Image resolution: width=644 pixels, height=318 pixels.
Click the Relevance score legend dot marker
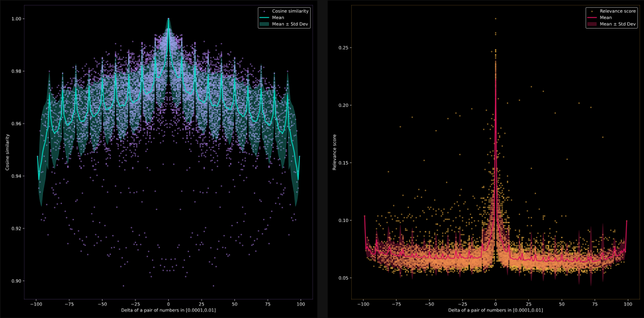coord(593,11)
